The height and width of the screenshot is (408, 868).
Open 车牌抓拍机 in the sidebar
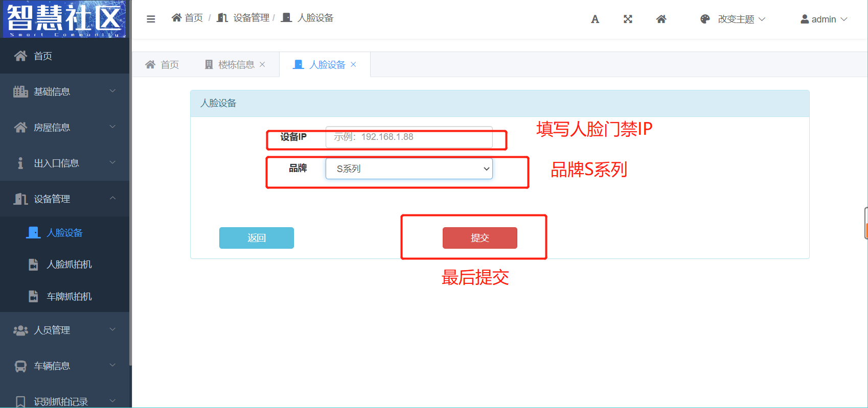(x=69, y=297)
